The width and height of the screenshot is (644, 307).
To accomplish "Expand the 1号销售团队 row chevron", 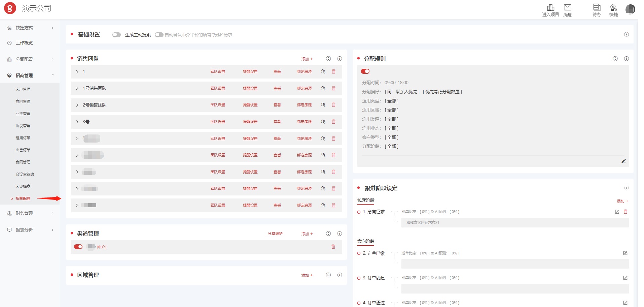I will [77, 88].
